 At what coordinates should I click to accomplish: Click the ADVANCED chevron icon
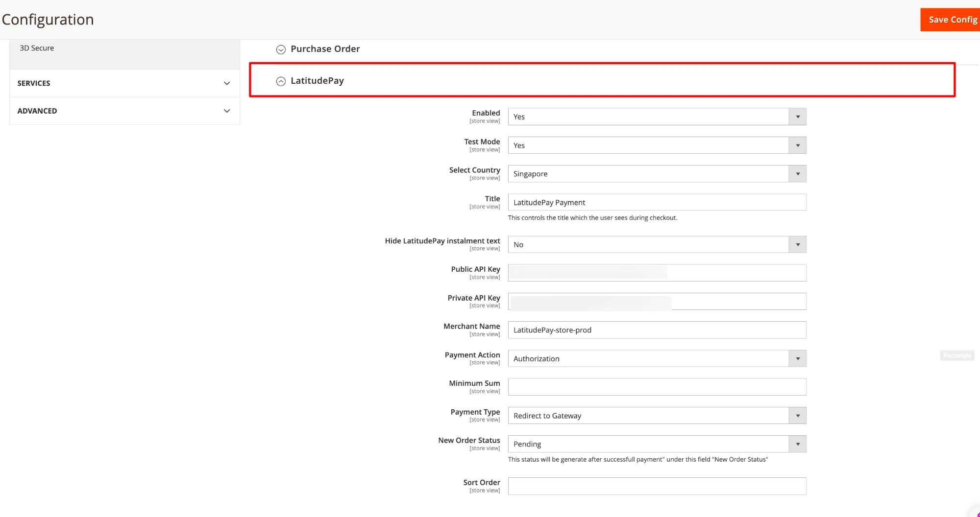pos(227,111)
